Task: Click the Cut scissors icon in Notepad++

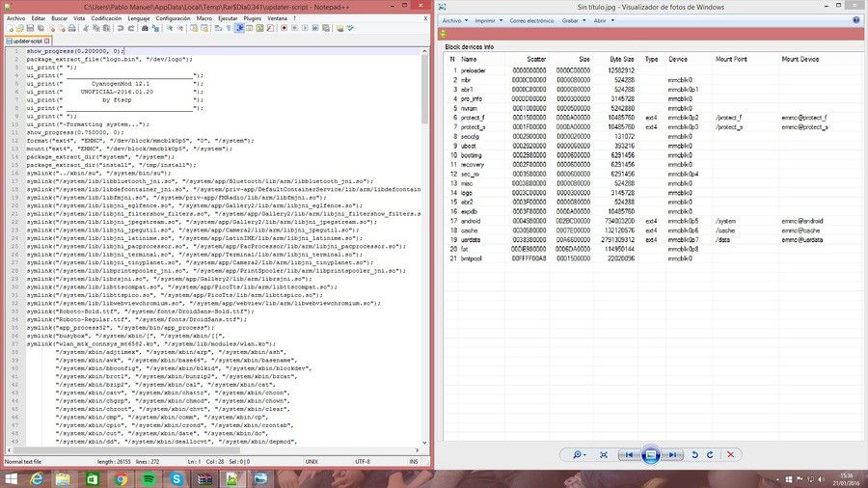Action: tap(87, 28)
